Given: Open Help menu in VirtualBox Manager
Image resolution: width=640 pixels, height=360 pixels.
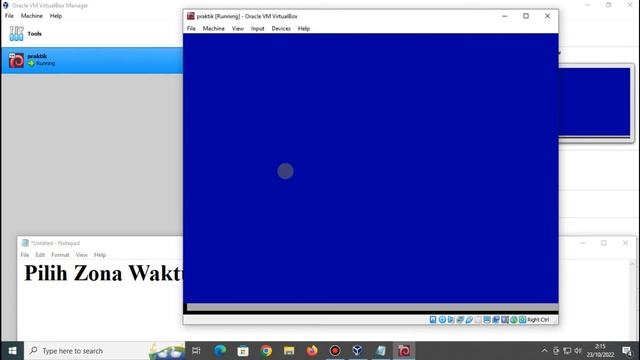Looking at the screenshot, I should click(x=56, y=16).
